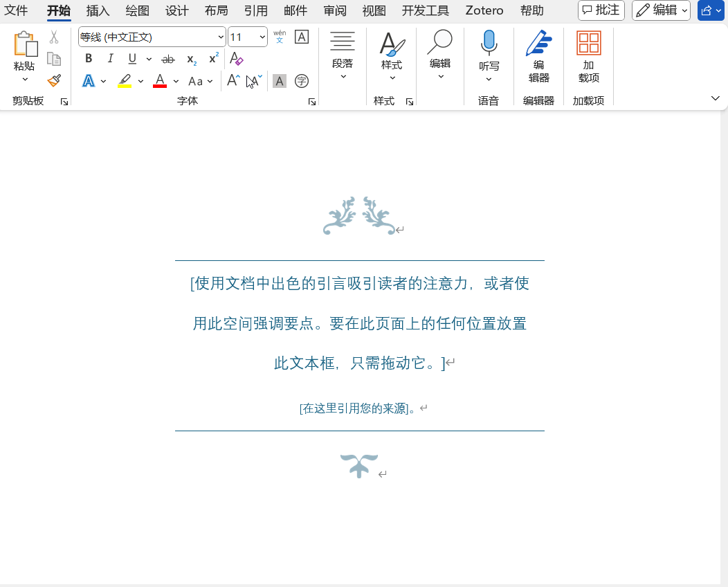Screen dimensions: 728x587
Task: Toggle italic formatting
Action: point(110,59)
